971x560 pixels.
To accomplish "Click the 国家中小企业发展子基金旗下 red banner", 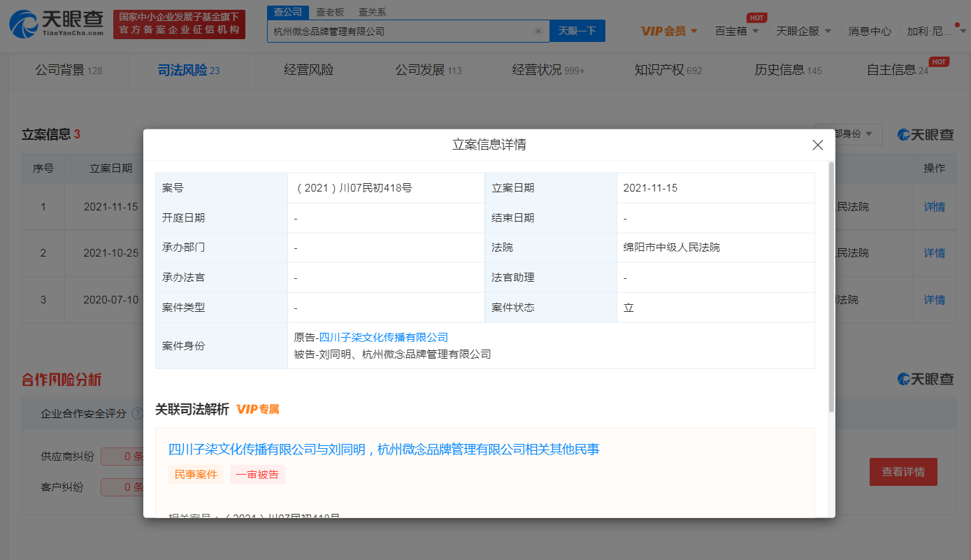I will point(179,24).
